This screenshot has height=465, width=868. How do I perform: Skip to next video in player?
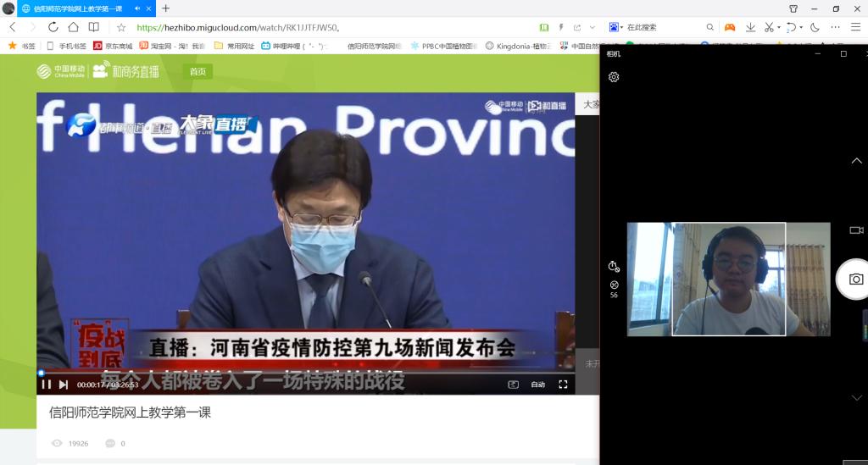[64, 385]
